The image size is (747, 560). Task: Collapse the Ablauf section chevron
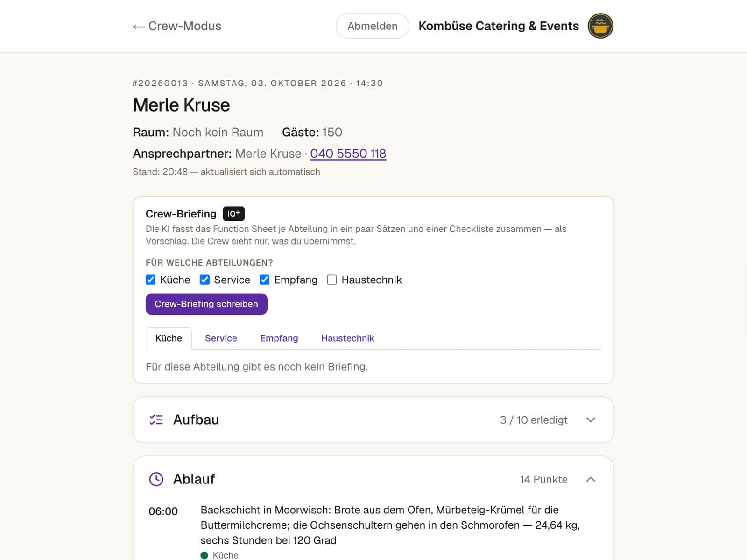[x=591, y=479]
